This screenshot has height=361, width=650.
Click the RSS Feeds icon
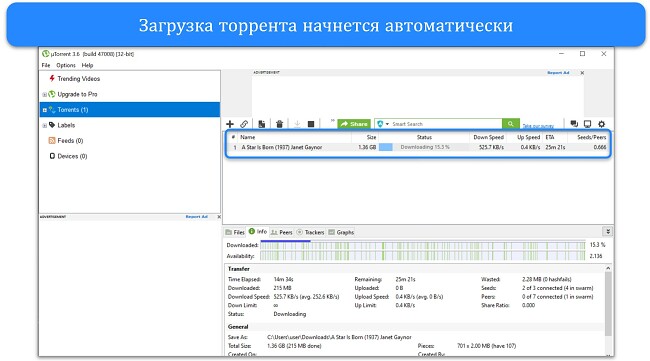coord(52,141)
